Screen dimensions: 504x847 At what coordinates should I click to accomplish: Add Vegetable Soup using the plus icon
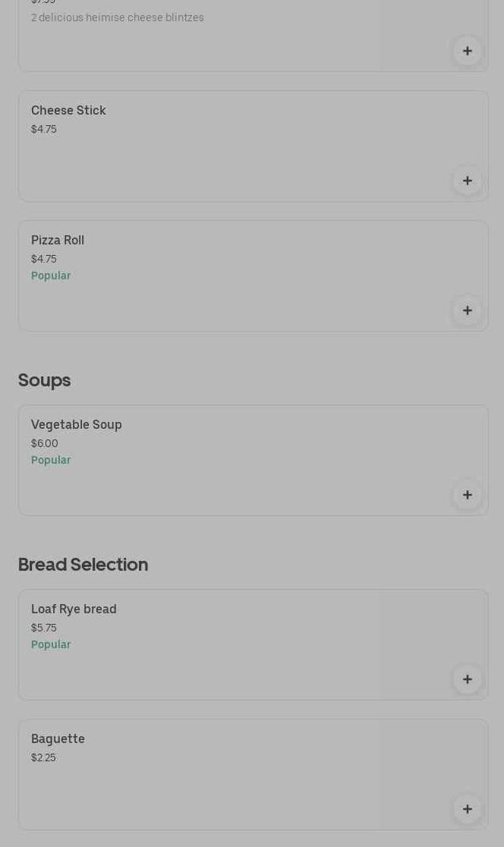(x=468, y=495)
